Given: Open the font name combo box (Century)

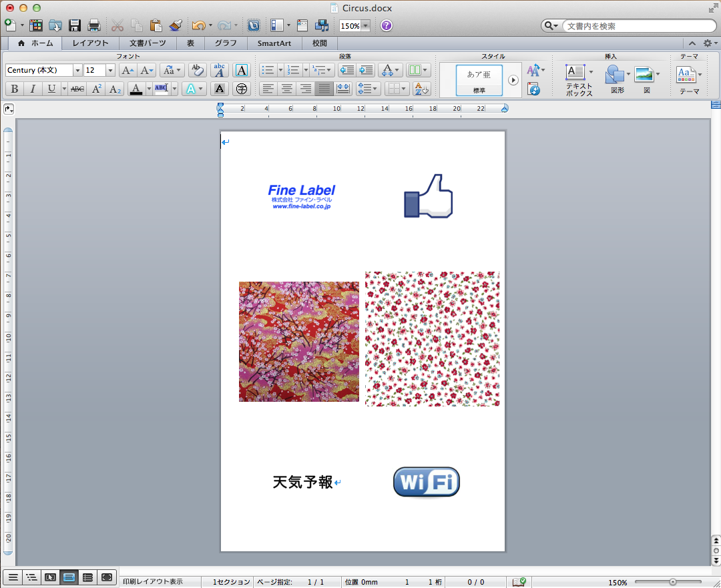Looking at the screenshot, I should coord(43,70).
